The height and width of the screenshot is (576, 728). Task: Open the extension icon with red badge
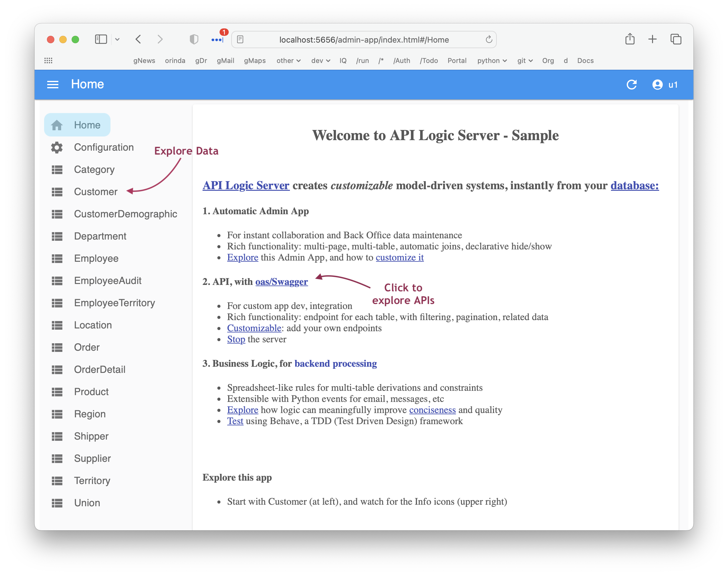click(x=218, y=40)
